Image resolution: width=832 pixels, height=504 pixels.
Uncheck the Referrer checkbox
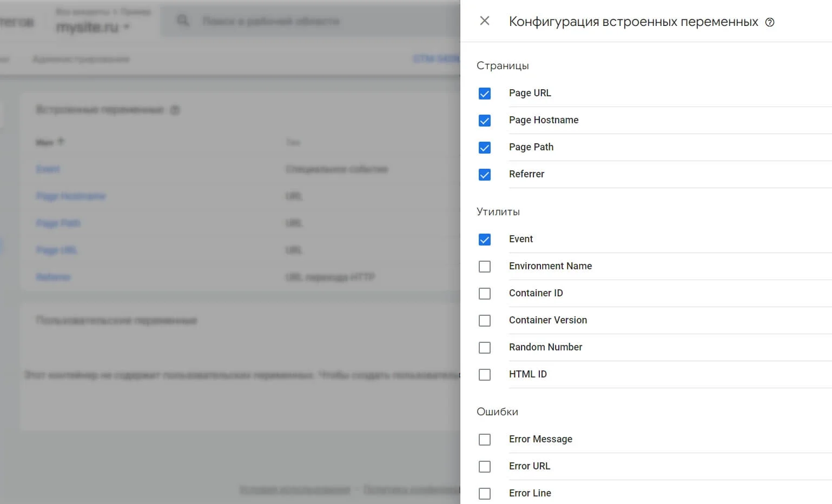click(x=485, y=175)
